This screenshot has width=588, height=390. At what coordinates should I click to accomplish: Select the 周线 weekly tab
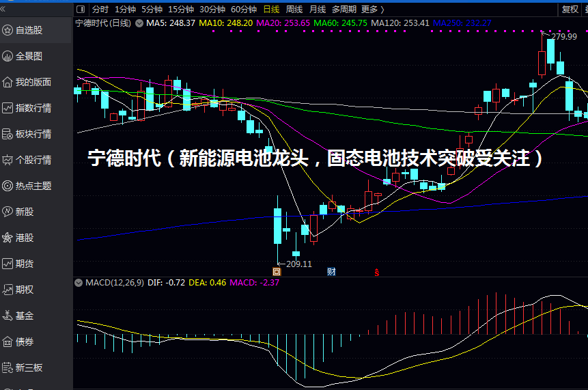(294, 10)
